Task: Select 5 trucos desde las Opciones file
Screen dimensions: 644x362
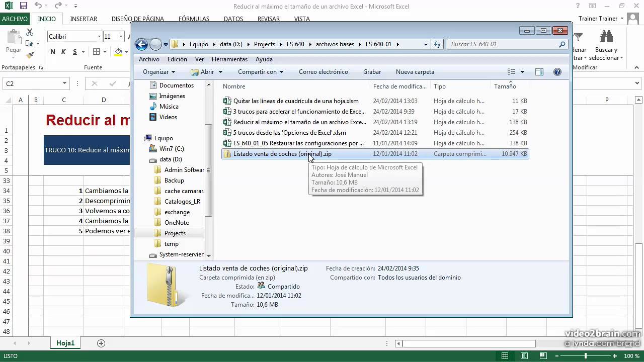Action: click(x=289, y=133)
